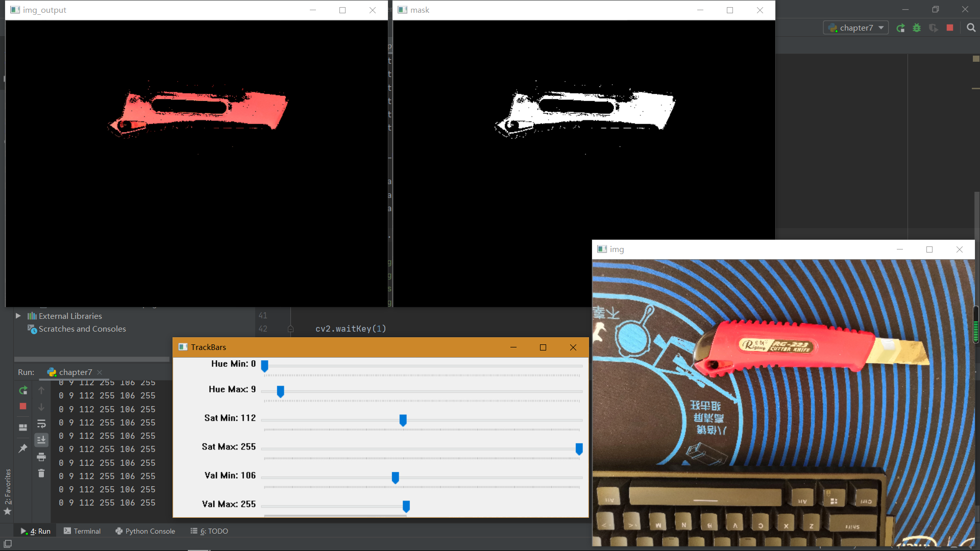Viewport: 980px width, 551px height.
Task: Open Search Everywhere magnifier icon
Action: point(971,28)
